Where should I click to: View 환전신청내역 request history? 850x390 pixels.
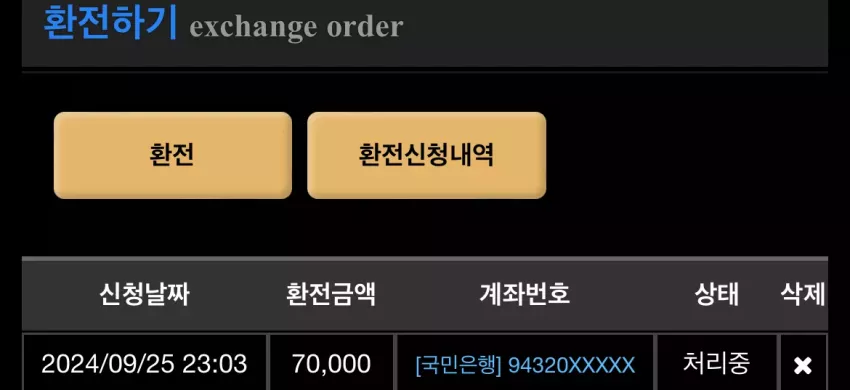click(x=427, y=155)
